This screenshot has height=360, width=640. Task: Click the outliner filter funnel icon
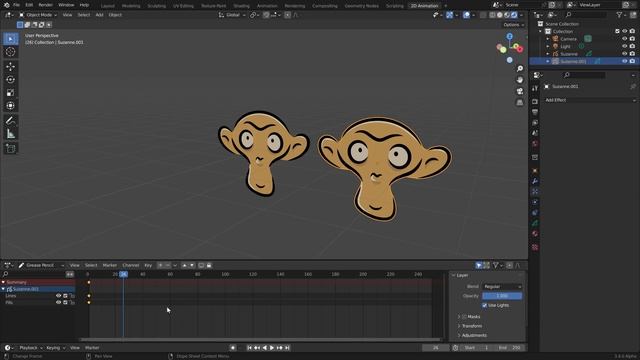[x=620, y=15]
